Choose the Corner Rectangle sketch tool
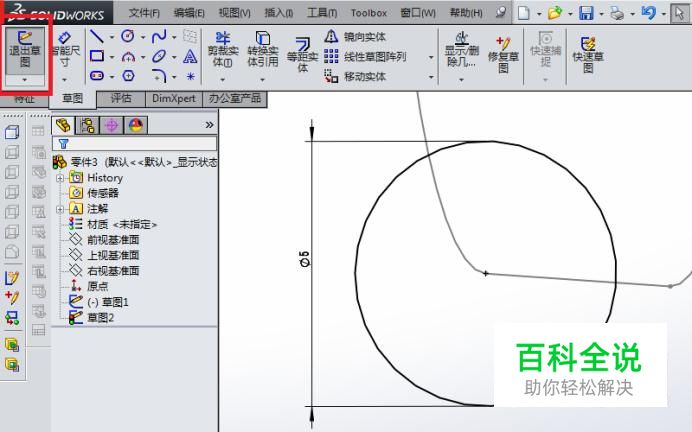Screen dimensions: 692x432 pyautogui.click(x=97, y=56)
